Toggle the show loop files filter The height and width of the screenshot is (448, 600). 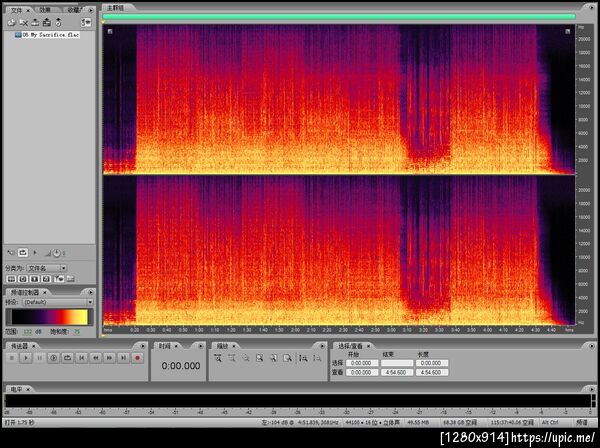(23, 279)
